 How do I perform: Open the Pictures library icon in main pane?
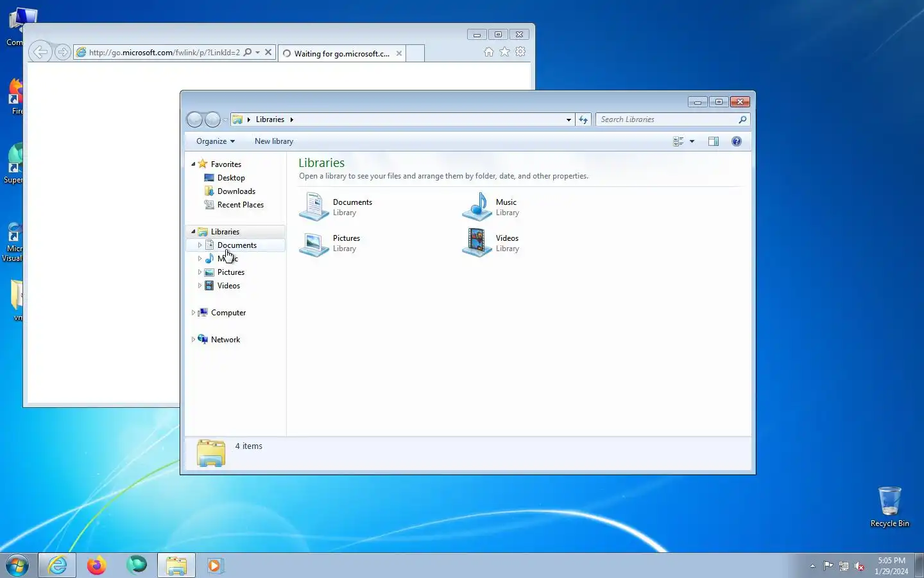click(314, 243)
